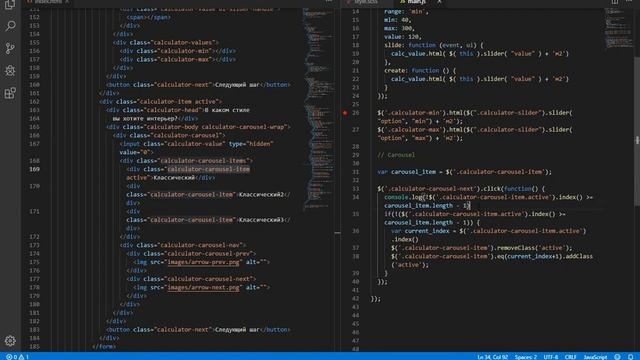Click the 'Следующий шаг' button text on line 183
The image size is (640, 360).
pyautogui.click(x=237, y=329)
